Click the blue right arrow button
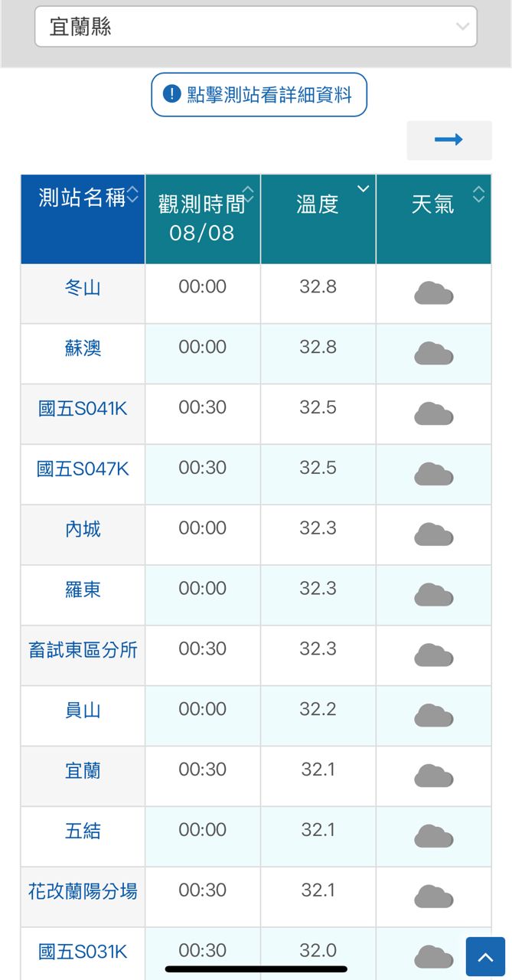Screen dimensions: 512x980 point(449,139)
